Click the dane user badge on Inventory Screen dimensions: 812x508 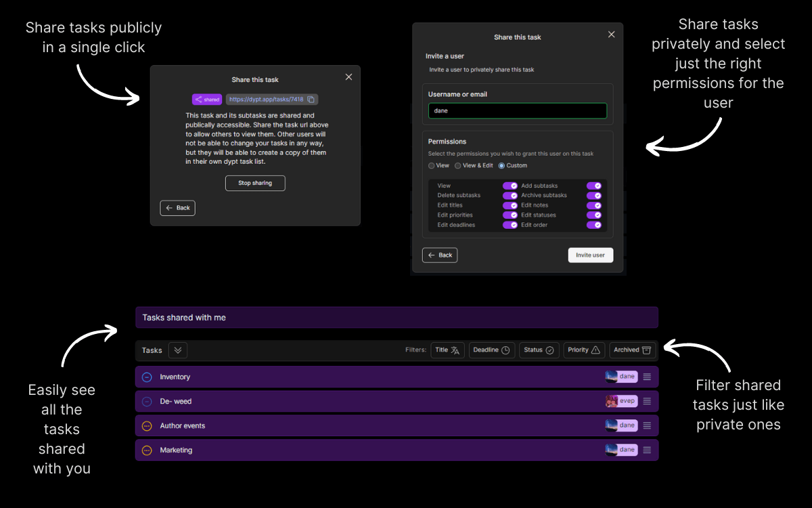621,377
